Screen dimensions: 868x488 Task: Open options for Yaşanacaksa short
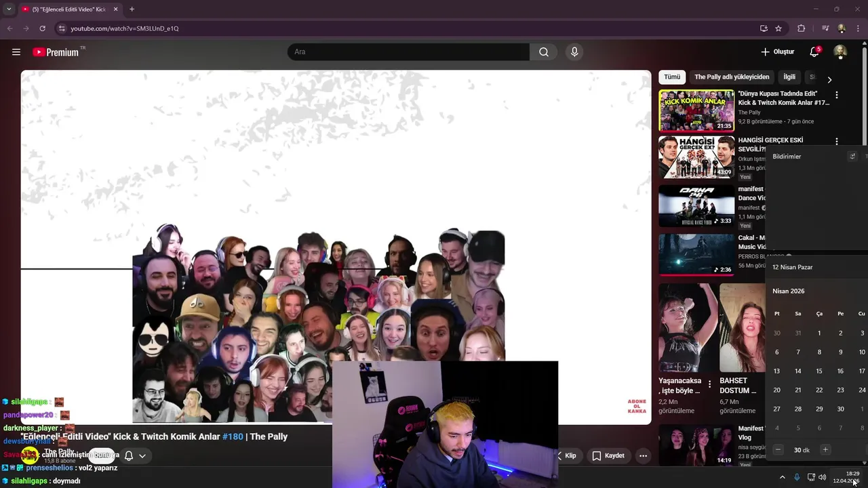(x=710, y=384)
